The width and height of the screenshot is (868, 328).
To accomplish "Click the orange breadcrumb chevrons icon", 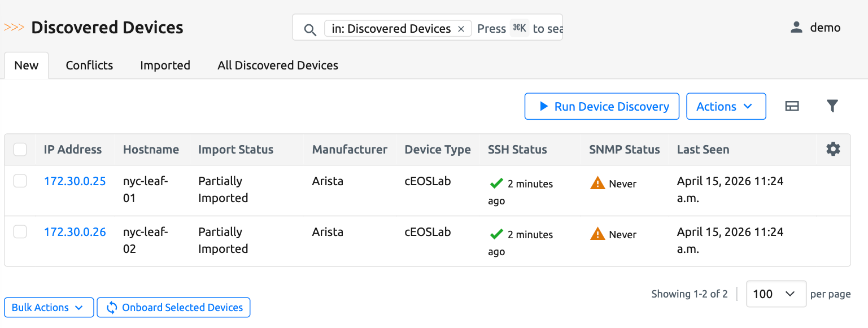I will (14, 27).
